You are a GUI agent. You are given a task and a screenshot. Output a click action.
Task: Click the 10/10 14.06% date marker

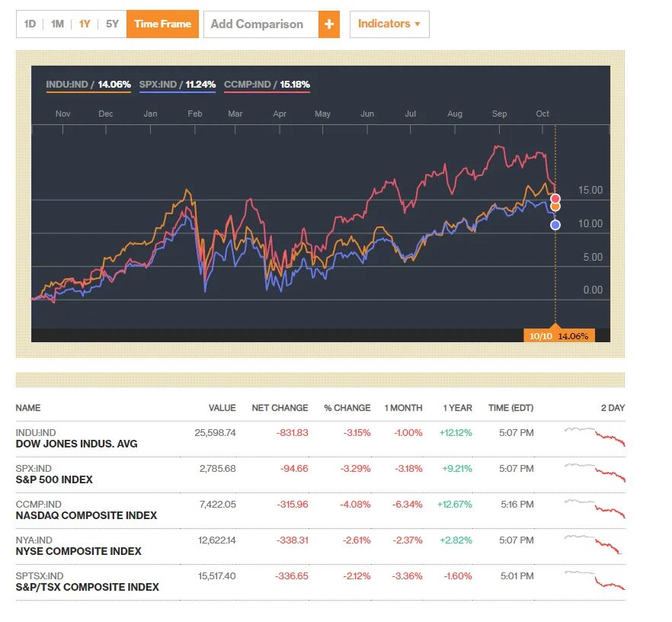pyautogui.click(x=559, y=336)
